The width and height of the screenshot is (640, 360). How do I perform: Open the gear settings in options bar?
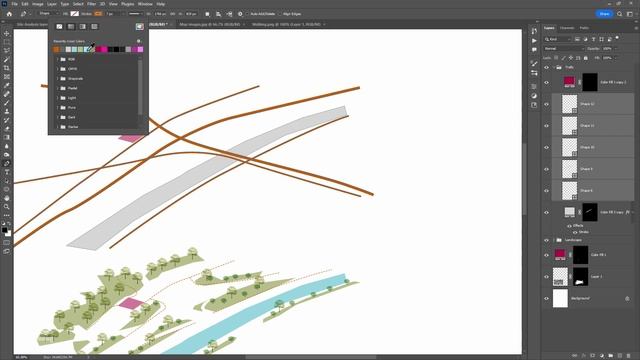point(240,14)
